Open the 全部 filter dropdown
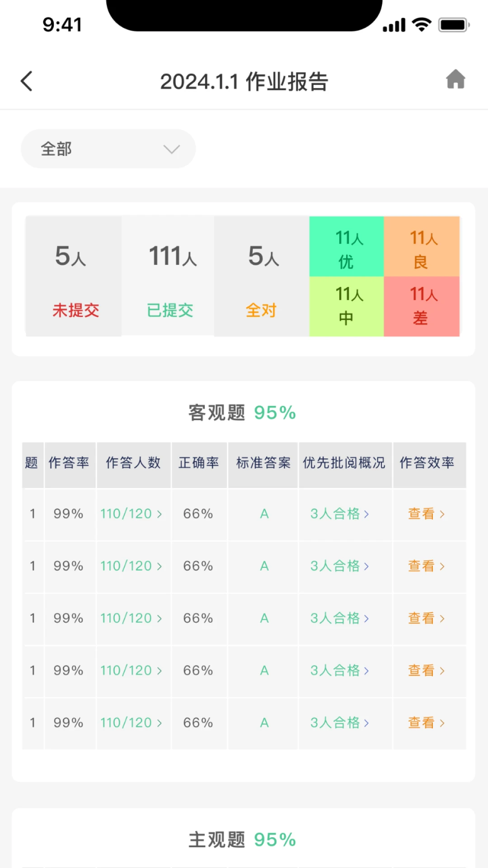This screenshot has height=868, width=488. pyautogui.click(x=108, y=149)
